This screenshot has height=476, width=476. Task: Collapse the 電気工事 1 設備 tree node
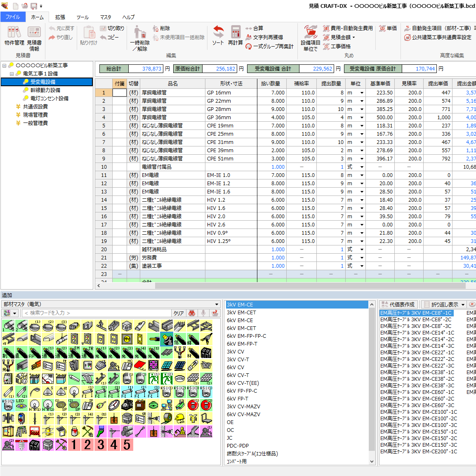(x=12, y=74)
